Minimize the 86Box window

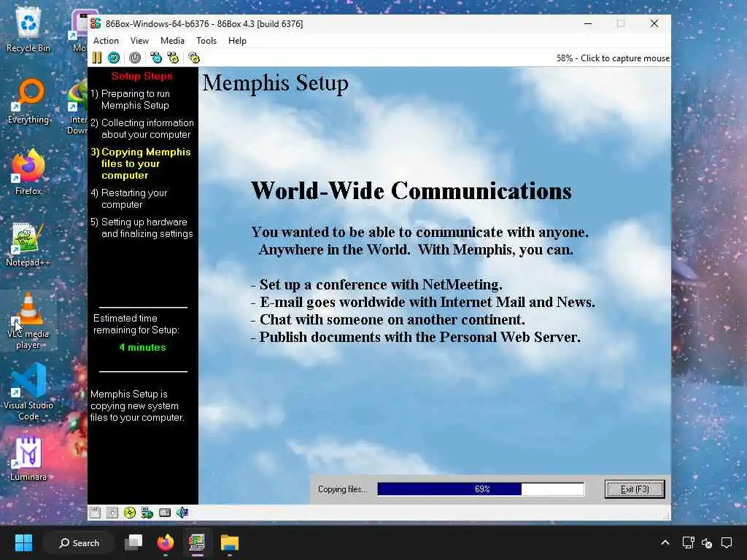589,24
